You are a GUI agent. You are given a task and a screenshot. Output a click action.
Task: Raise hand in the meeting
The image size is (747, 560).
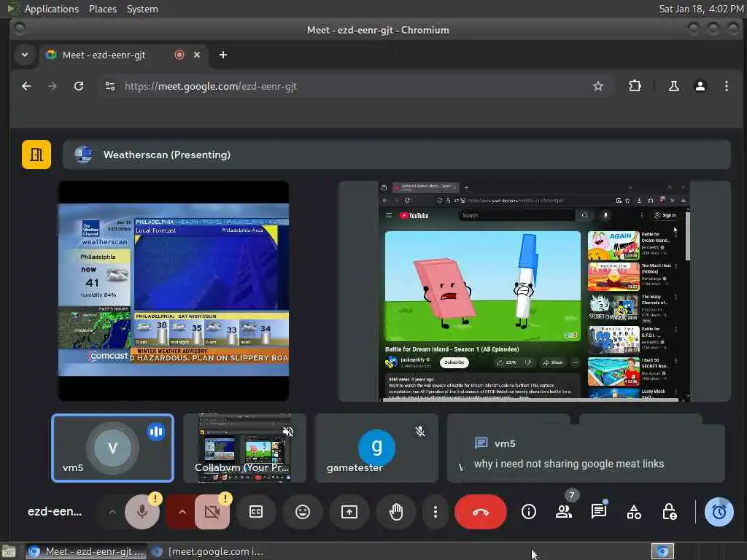click(396, 512)
